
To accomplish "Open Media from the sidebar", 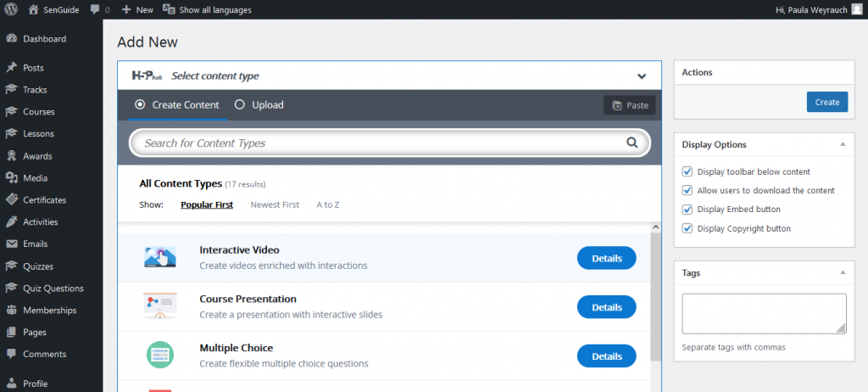I will pyautogui.click(x=35, y=178).
